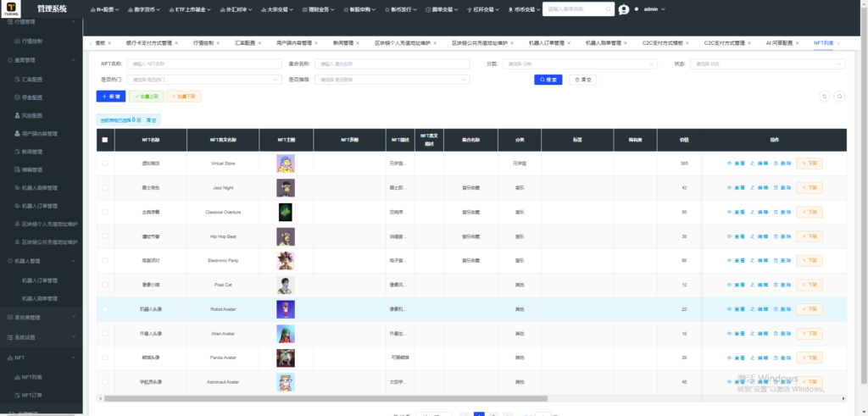
Task: Open the ETF上市基金 top menu
Action: click(x=191, y=9)
